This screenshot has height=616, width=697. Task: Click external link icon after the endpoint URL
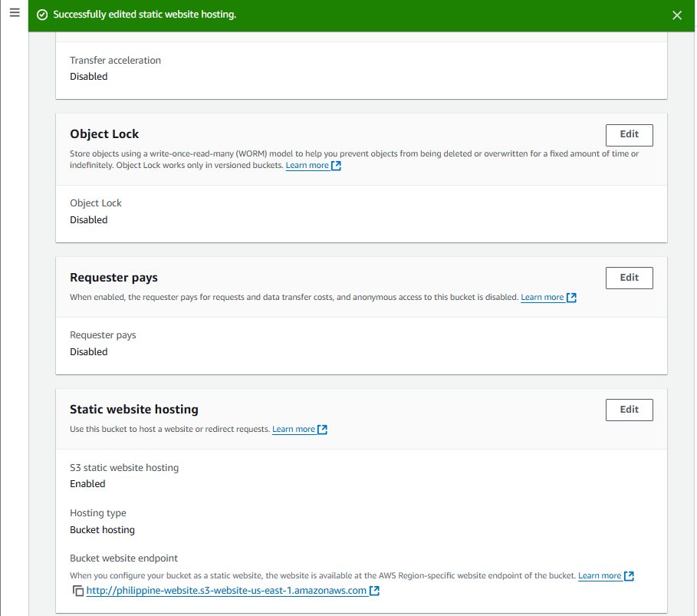374,591
